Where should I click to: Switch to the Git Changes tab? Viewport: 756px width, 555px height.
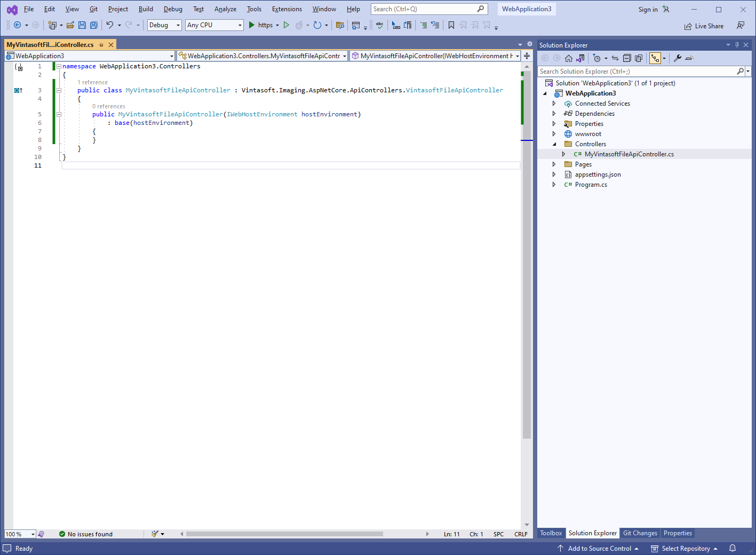640,533
